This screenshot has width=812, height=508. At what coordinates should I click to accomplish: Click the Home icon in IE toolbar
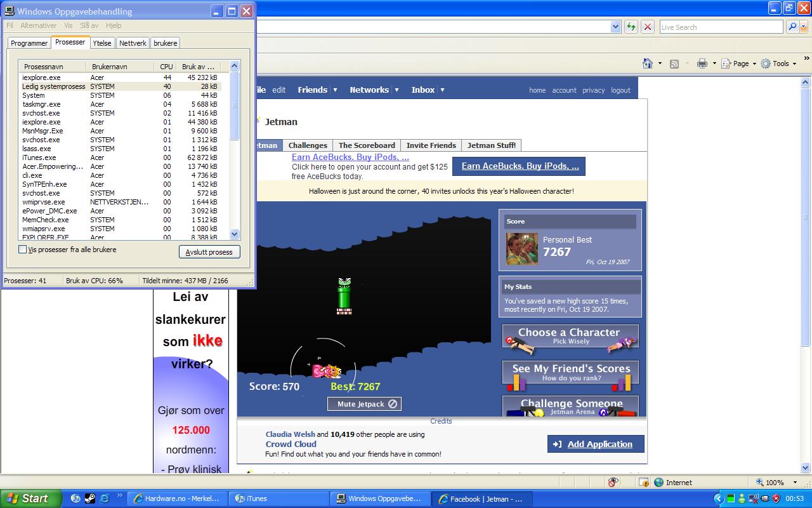point(648,63)
